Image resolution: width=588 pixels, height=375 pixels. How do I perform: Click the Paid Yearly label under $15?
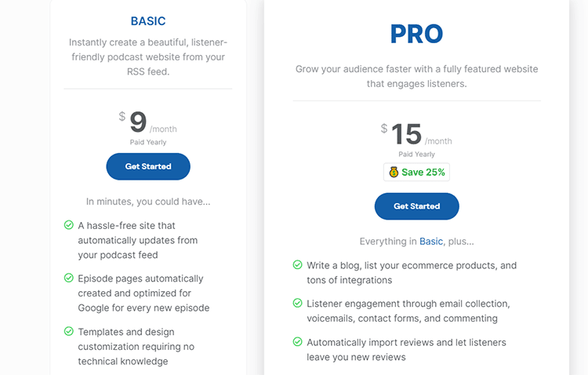[x=416, y=155]
